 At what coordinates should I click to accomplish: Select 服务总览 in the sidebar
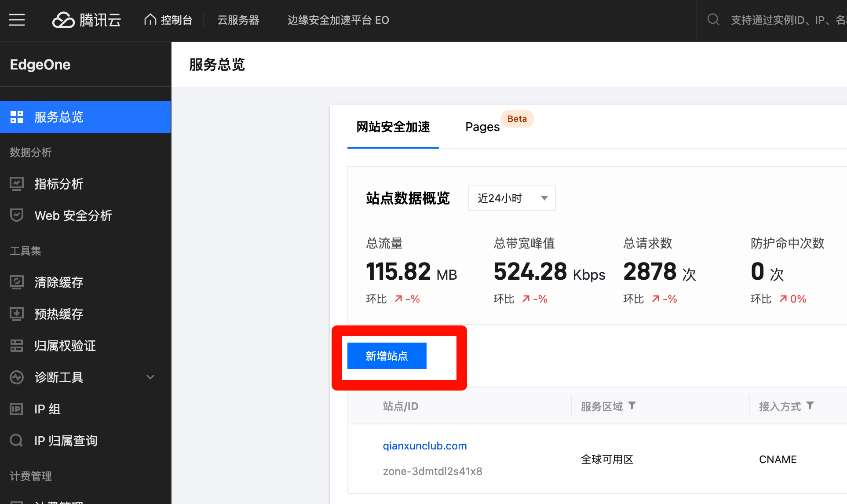pyautogui.click(x=85, y=117)
